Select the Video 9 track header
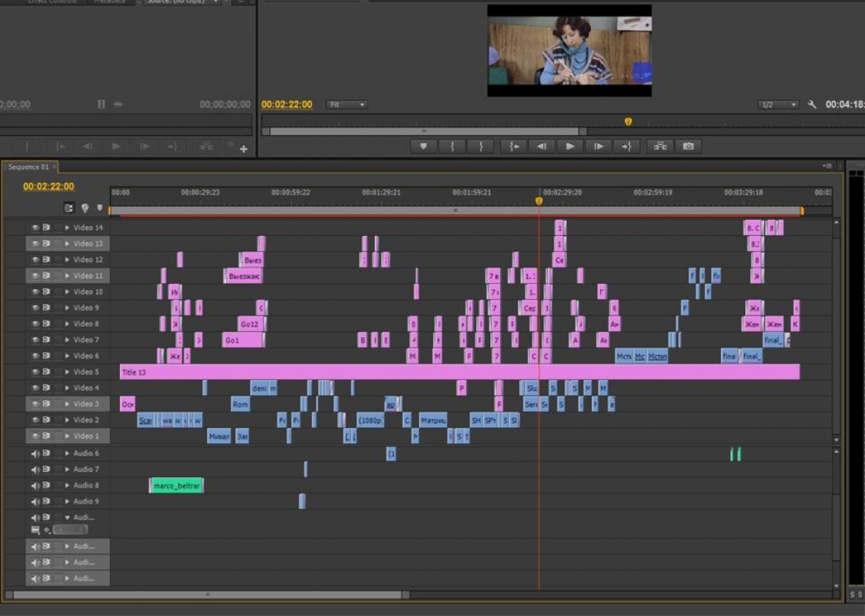 (x=68, y=307)
